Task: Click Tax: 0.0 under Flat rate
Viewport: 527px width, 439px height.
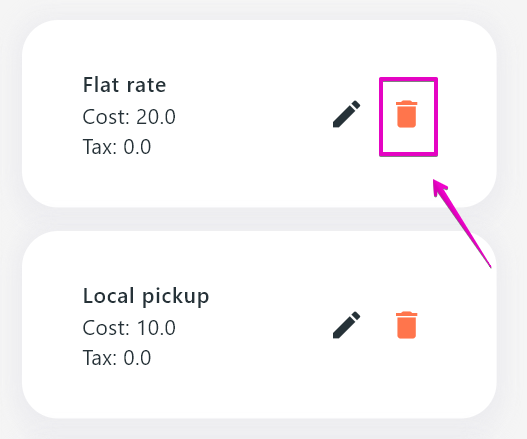Action: pos(117,147)
